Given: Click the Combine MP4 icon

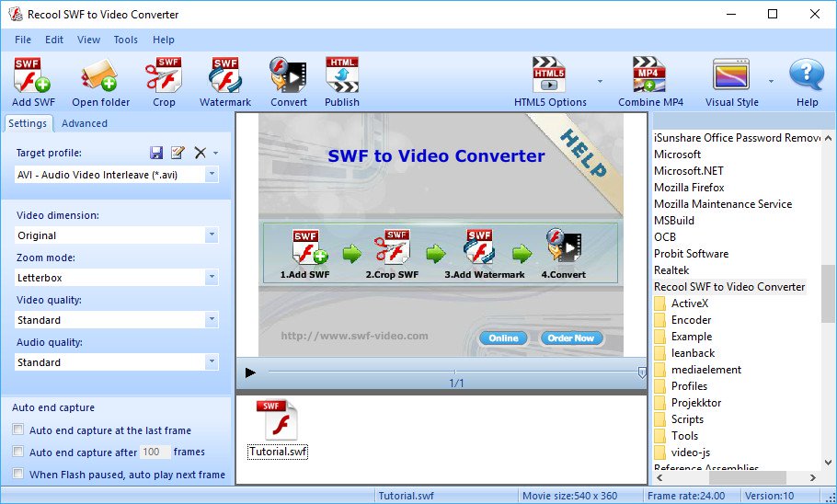Looking at the screenshot, I should 649,74.
